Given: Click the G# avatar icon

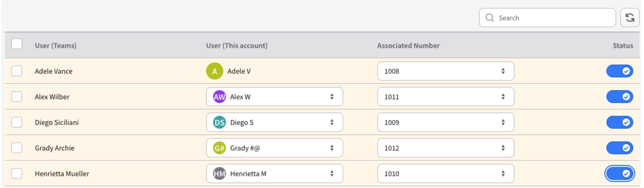Looking at the screenshot, I should [x=219, y=148].
